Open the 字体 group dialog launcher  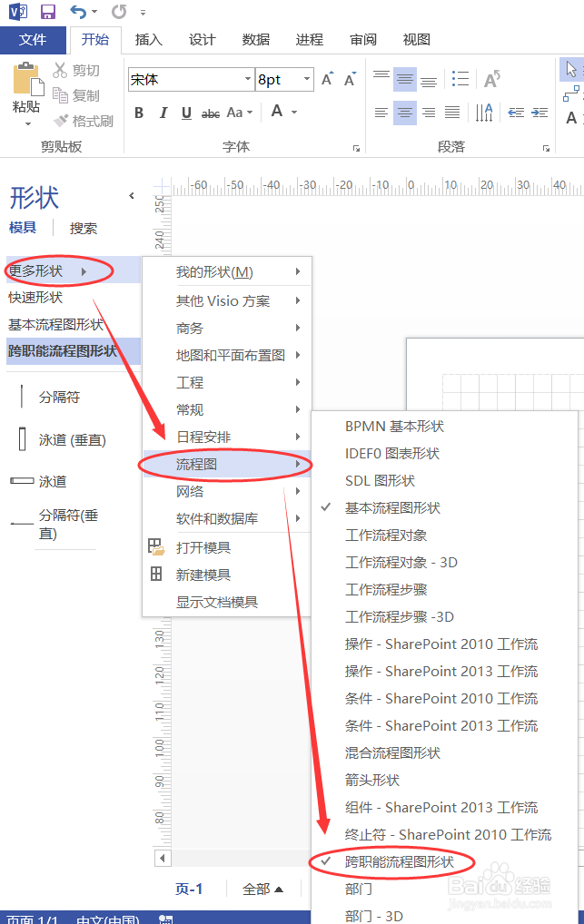[x=356, y=149]
